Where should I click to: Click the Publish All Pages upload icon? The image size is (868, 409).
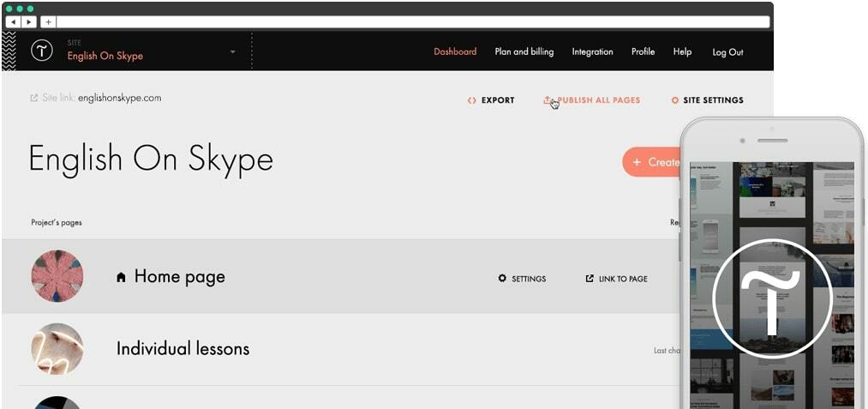click(x=547, y=99)
